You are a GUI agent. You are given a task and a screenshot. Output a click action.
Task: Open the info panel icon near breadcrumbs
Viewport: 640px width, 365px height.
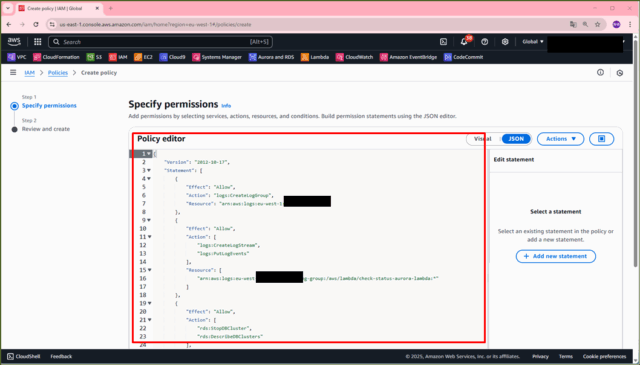(x=600, y=72)
